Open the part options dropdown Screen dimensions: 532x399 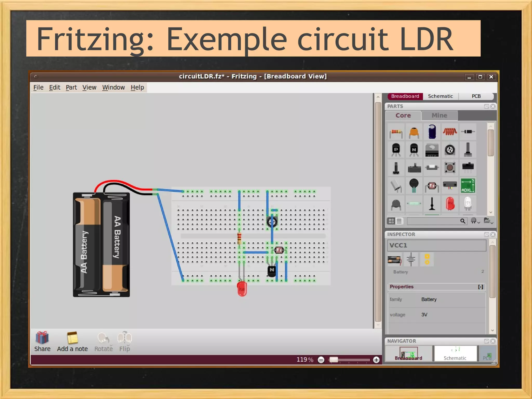475,221
